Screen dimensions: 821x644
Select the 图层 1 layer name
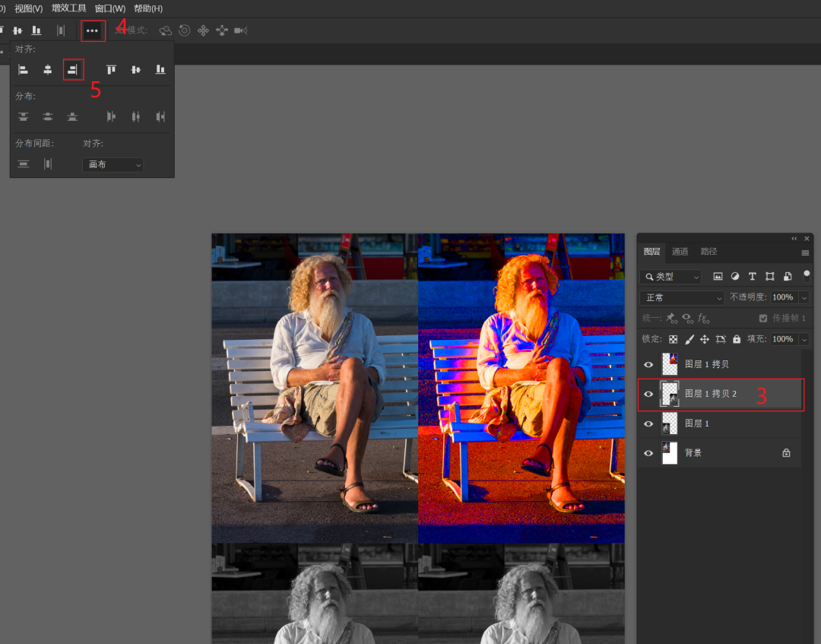click(x=697, y=424)
